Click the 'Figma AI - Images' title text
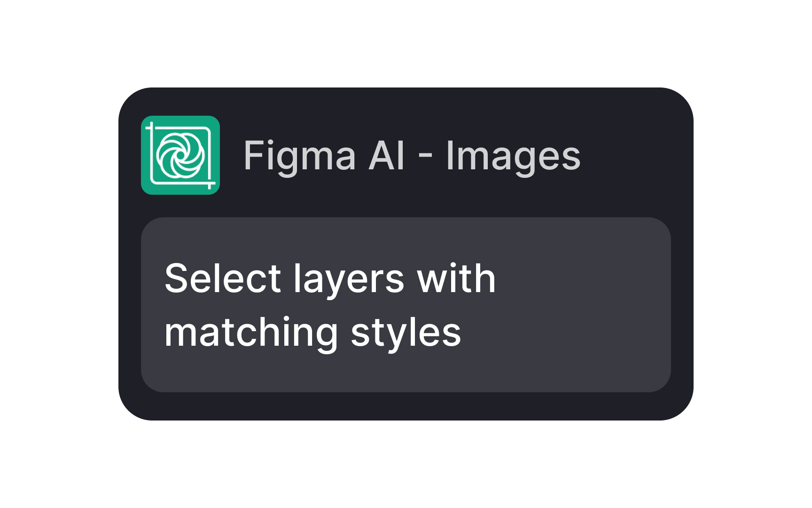812x508 pixels. click(x=413, y=157)
